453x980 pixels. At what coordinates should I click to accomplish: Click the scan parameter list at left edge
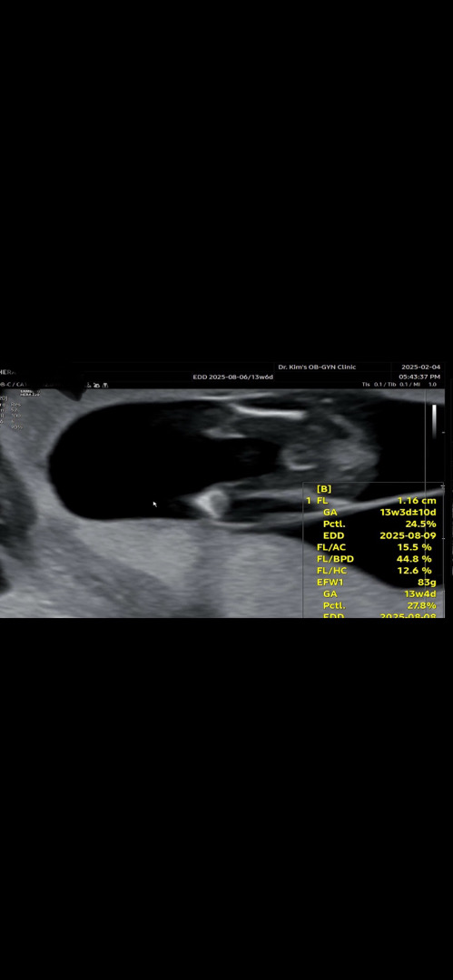11,413
